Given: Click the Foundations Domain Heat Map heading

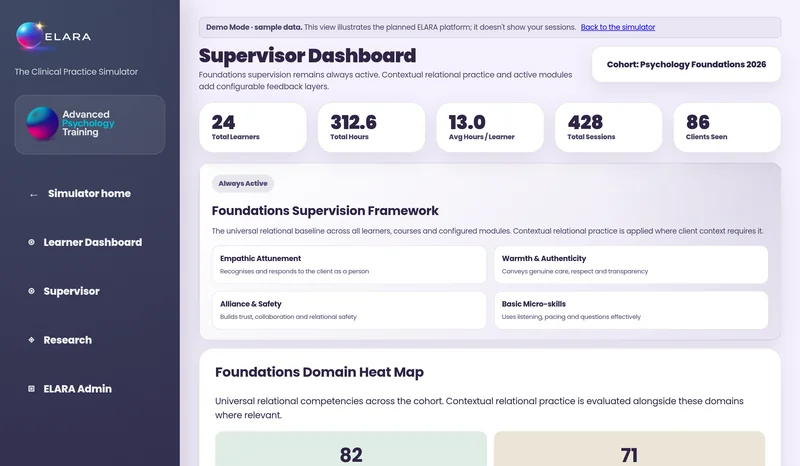Looking at the screenshot, I should tap(319, 372).
